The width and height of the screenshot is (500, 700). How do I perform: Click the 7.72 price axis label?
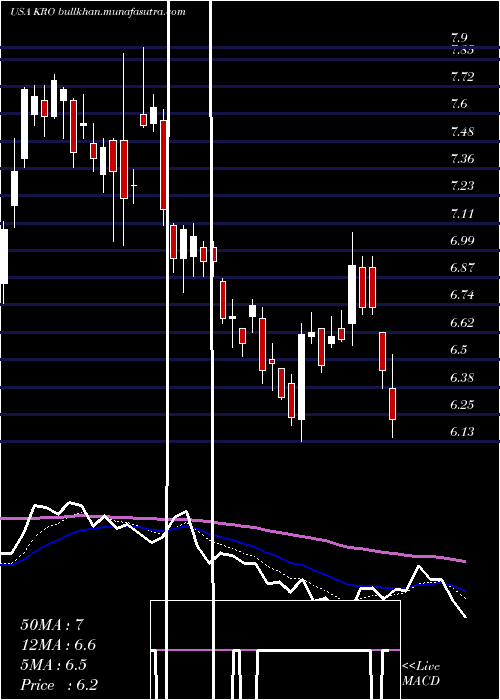(x=462, y=77)
